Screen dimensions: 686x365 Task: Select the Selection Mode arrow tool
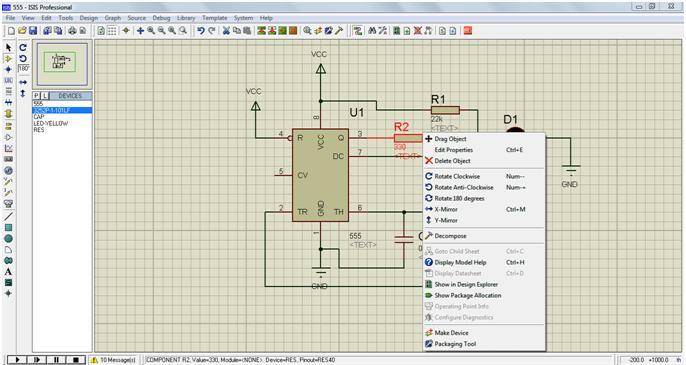click(x=8, y=47)
